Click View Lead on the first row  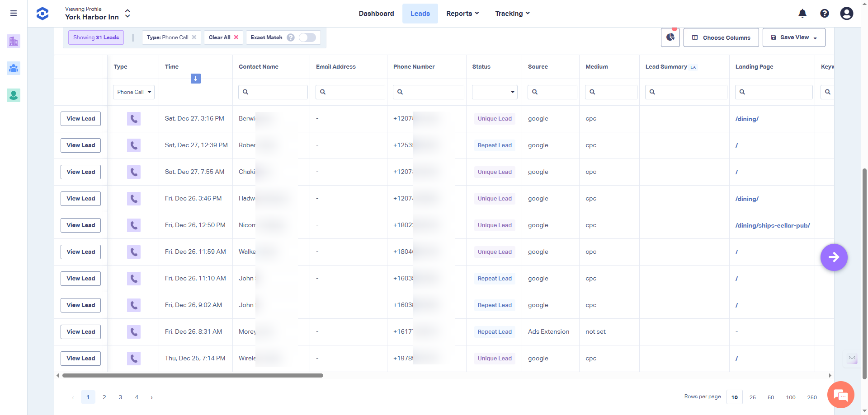pyautogui.click(x=80, y=118)
